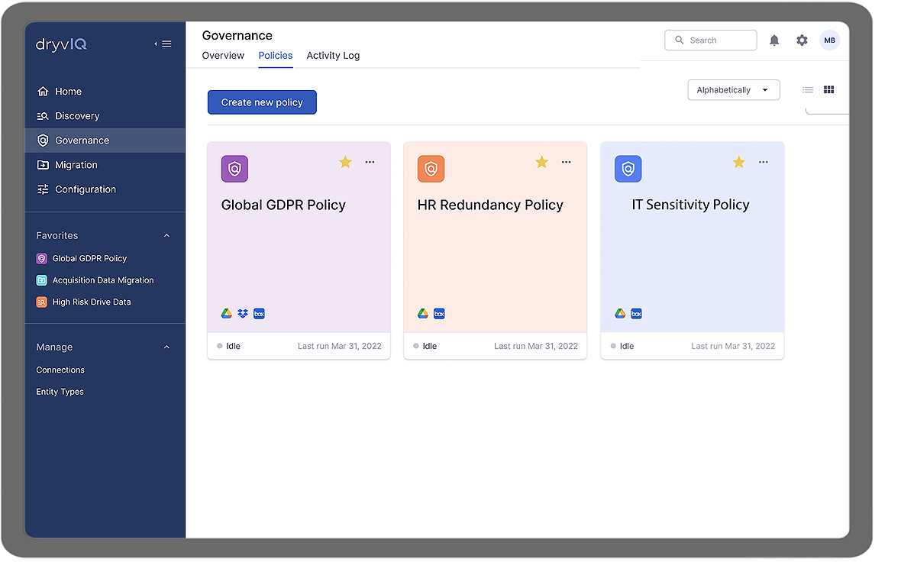This screenshot has height=588, width=901.
Task: Click the MB user avatar
Action: point(829,40)
